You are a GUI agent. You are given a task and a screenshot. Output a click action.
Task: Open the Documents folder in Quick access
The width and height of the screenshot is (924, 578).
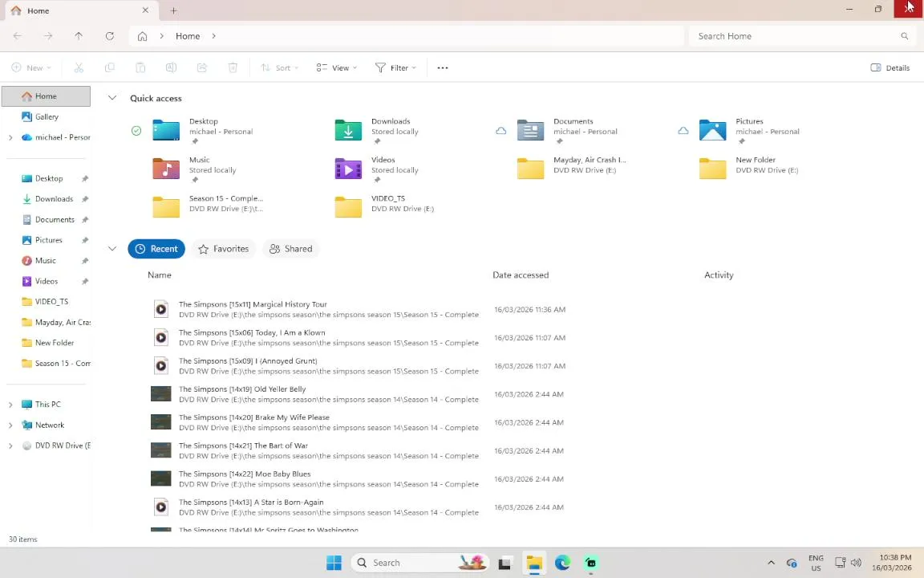(567, 132)
